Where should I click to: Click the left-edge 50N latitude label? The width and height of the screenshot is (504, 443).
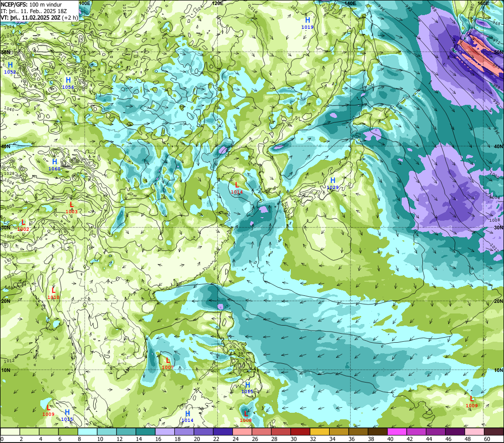5,52
